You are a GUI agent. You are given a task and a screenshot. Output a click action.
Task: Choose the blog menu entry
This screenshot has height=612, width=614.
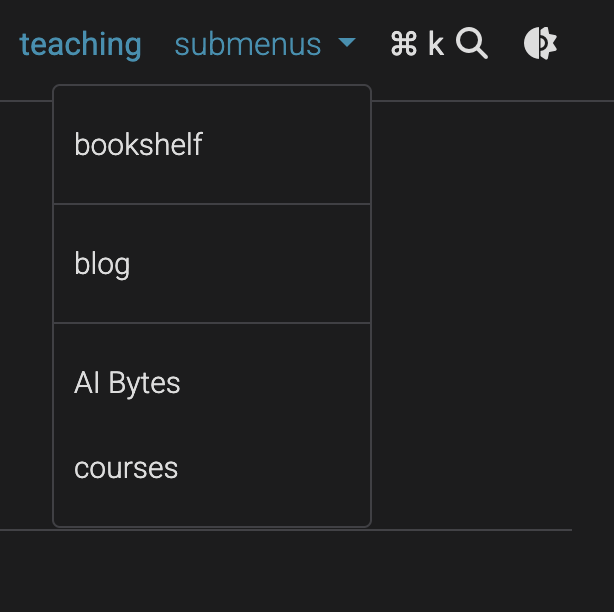pos(102,264)
